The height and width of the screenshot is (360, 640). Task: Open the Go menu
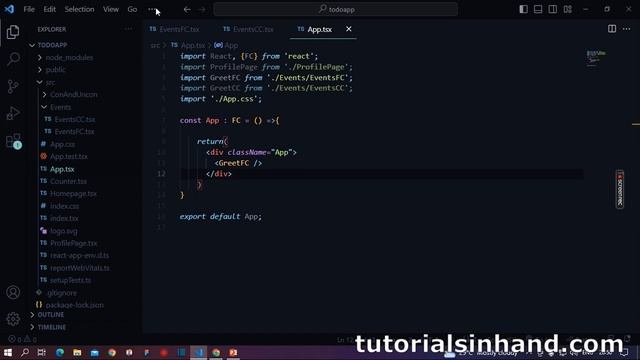point(132,9)
